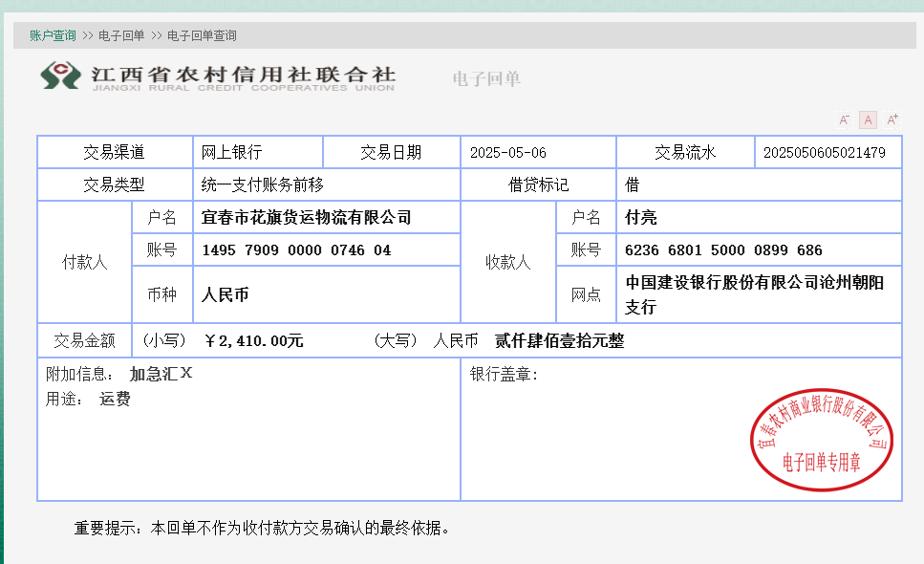Click the 借 debit/credit mark value
This screenshot has width=924, height=564.
tap(632, 185)
